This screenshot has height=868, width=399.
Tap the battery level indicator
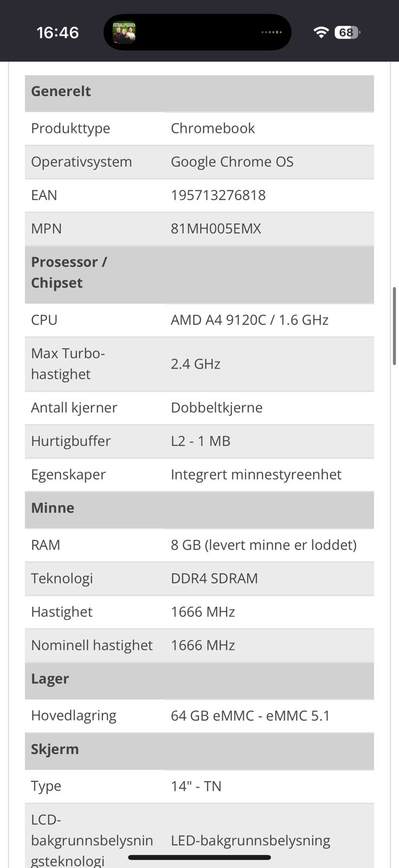347,33
